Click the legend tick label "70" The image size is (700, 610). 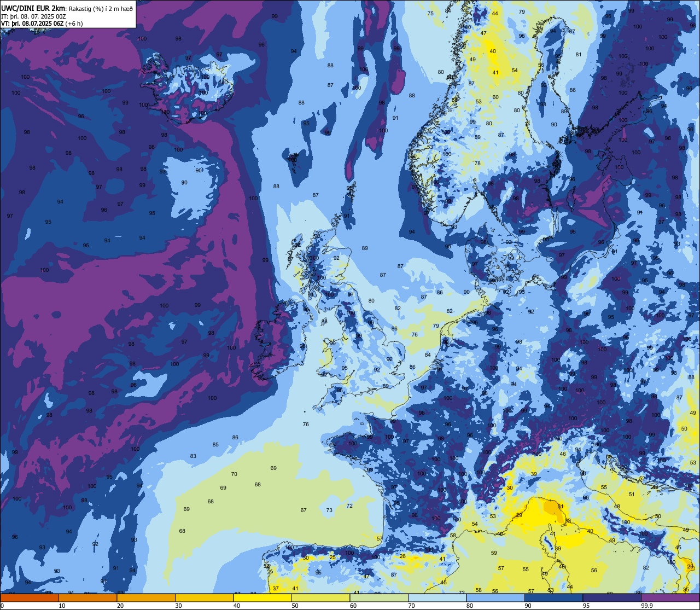tap(412, 606)
